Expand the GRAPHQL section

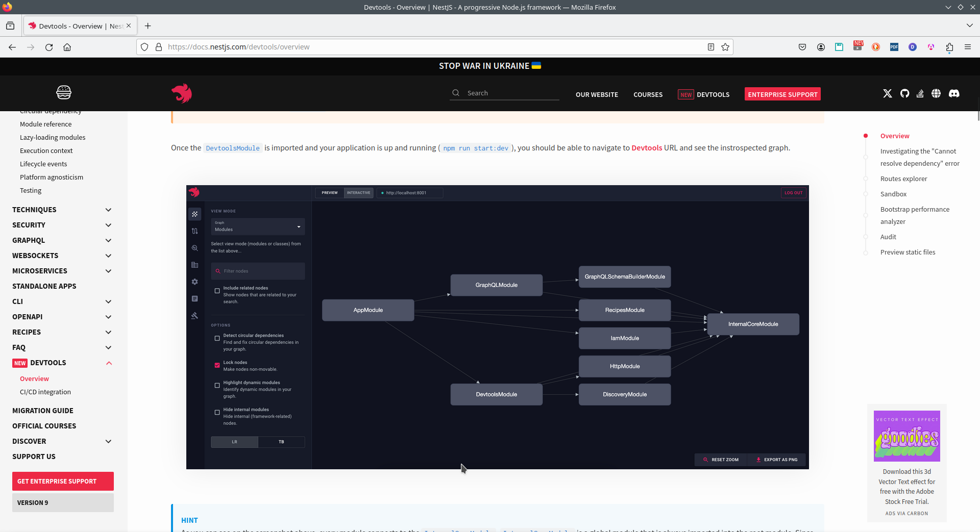[108, 240]
